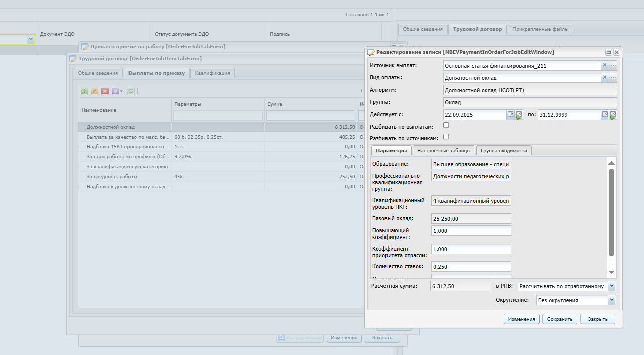Click the Количество ставок input field
644x355 pixels.
[x=471, y=267]
